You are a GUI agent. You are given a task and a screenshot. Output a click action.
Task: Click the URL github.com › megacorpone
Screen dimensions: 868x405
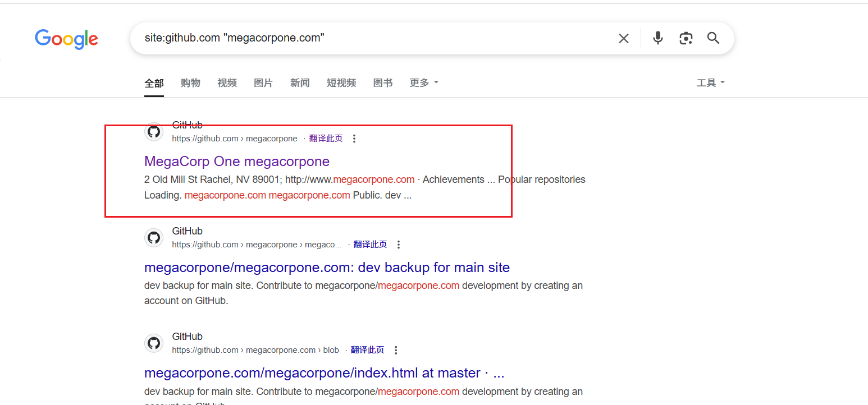(x=235, y=139)
